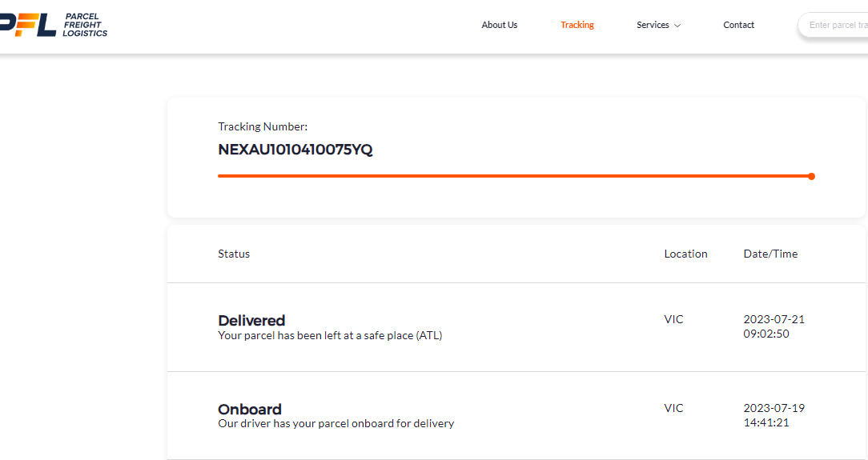Open the Services dropdown menu
Viewport: 868px width, 460px height.
point(653,25)
